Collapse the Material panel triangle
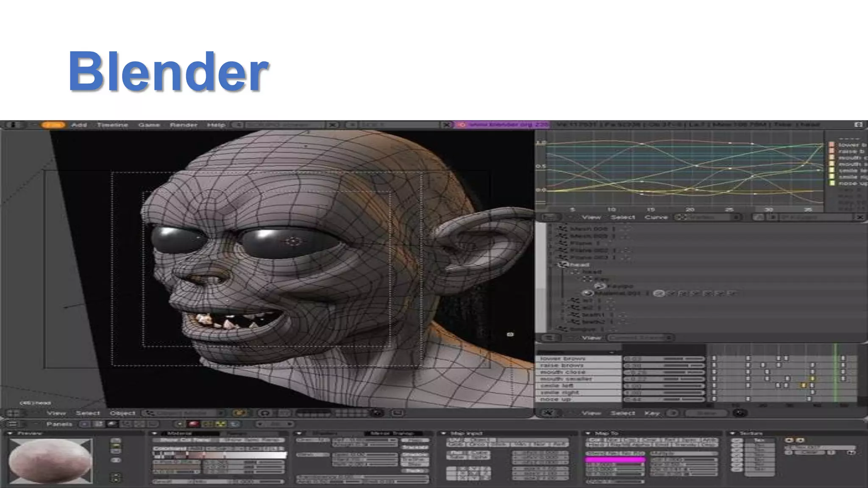Screen dimensions: 868x488 [x=155, y=433]
